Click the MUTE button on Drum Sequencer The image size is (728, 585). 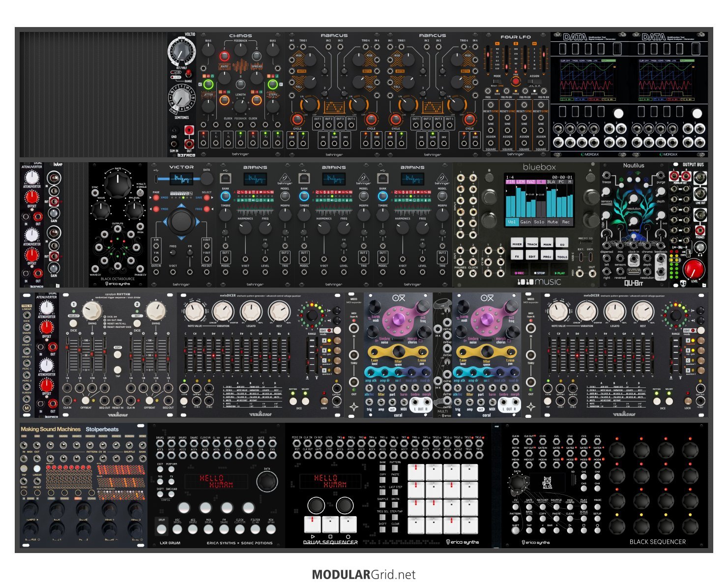[x=382, y=492]
